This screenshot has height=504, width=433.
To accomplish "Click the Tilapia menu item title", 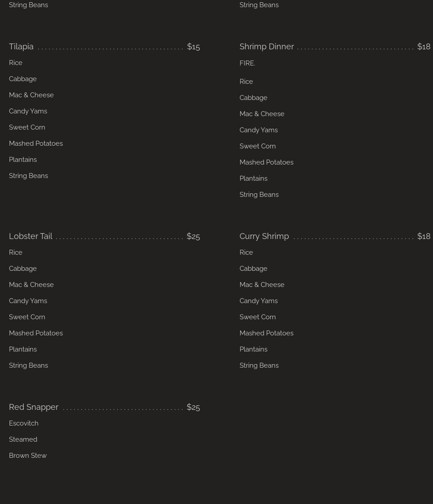I will tap(21, 47).
